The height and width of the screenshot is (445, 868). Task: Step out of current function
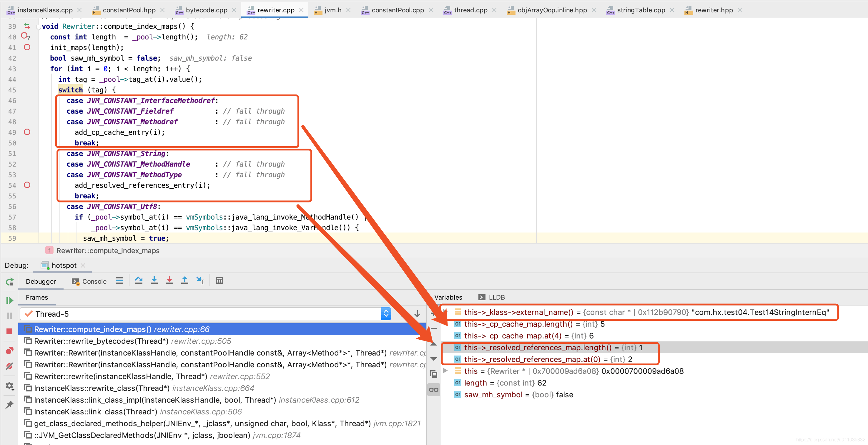click(185, 280)
